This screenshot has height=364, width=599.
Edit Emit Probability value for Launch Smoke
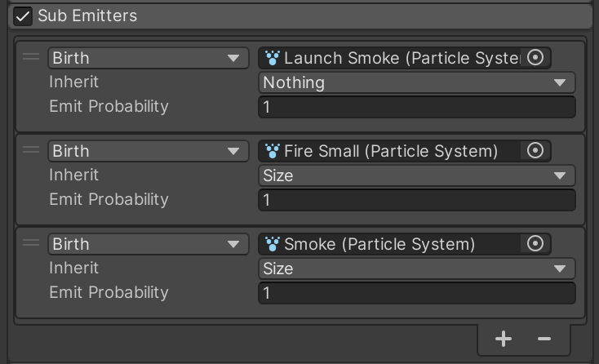click(416, 107)
